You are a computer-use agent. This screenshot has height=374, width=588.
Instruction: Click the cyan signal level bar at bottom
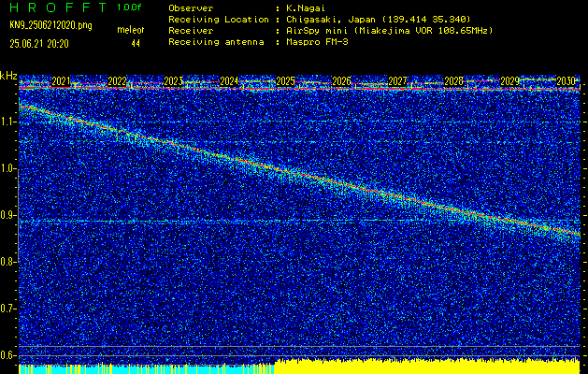[146, 368]
